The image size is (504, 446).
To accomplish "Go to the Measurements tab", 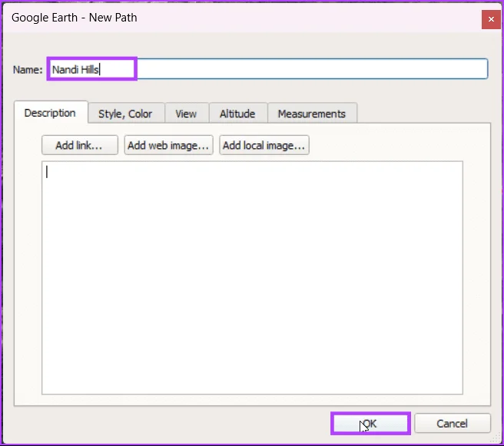I will [x=312, y=114].
